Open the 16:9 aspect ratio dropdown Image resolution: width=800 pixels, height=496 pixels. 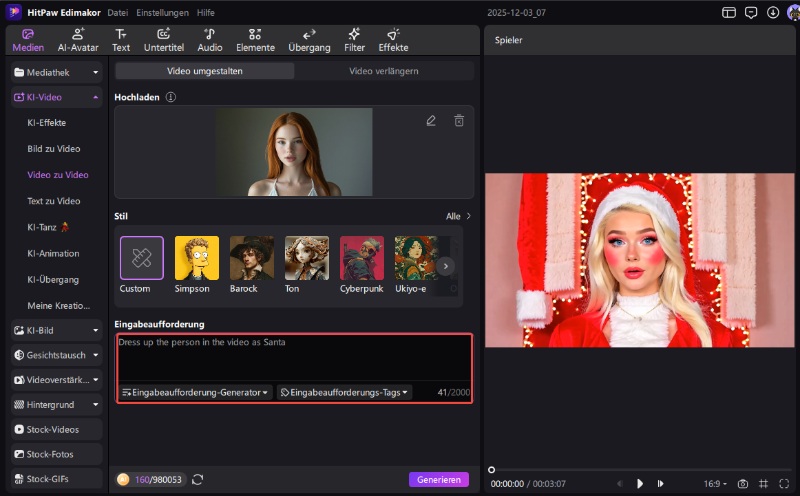tap(715, 484)
